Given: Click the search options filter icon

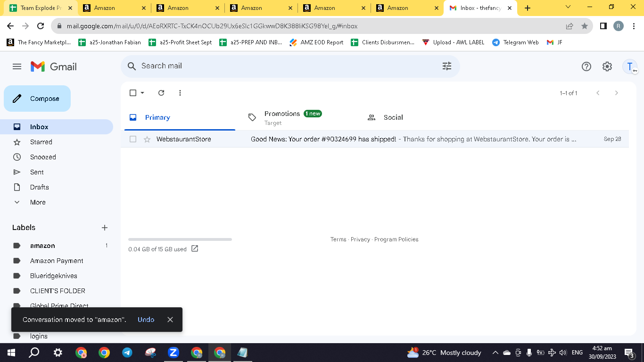Looking at the screenshot, I should 447,66.
